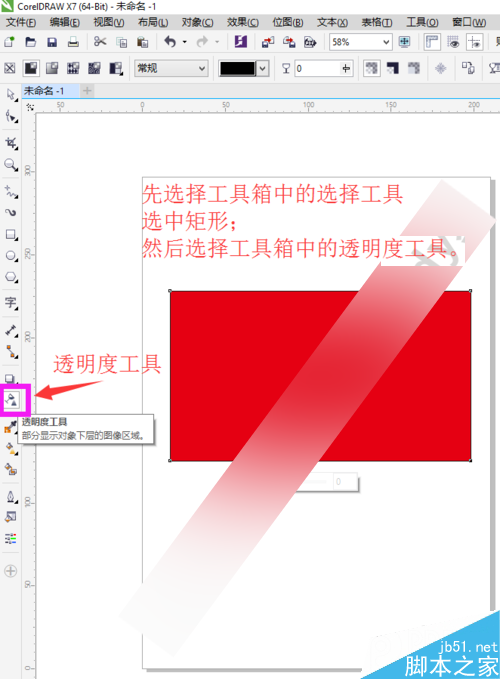This screenshot has width=500, height=679.
Task: Click the New document icon
Action: [9, 42]
